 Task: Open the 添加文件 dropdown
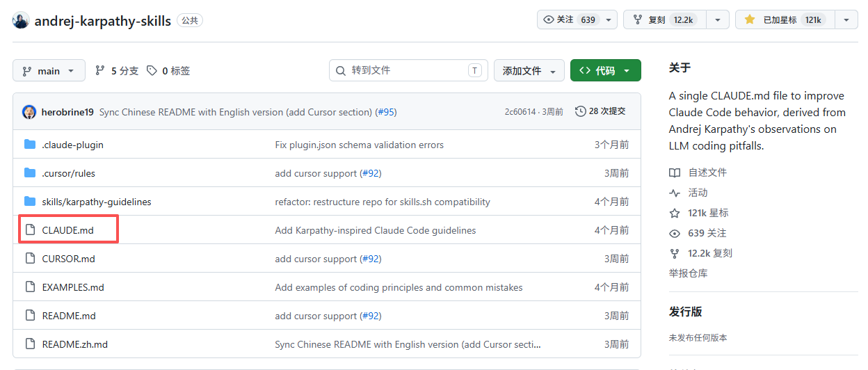pyautogui.click(x=529, y=71)
